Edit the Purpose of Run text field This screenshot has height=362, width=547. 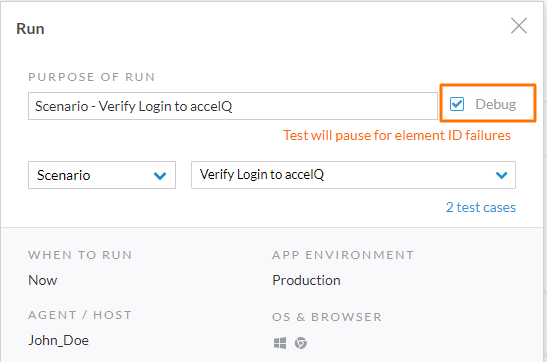(x=233, y=106)
